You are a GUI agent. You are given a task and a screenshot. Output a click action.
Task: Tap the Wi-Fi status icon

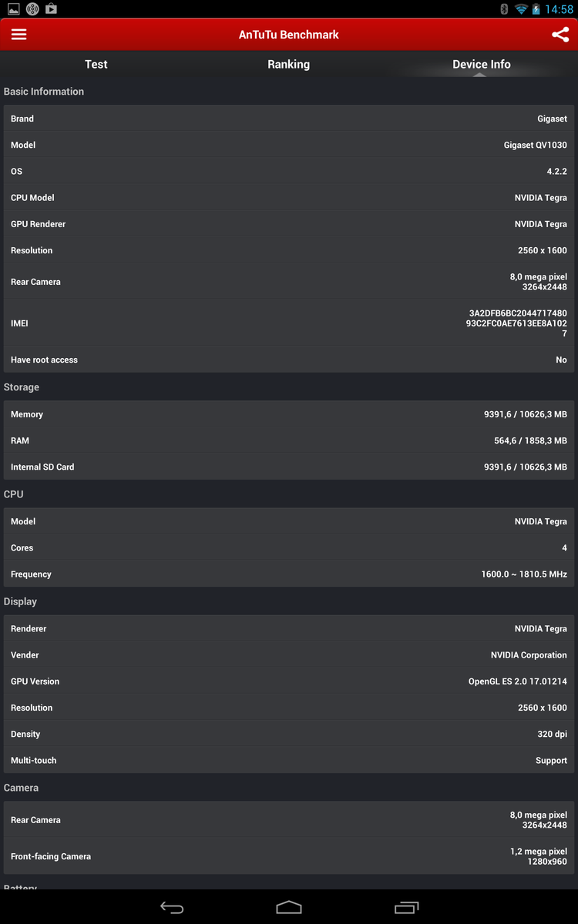[x=521, y=9]
